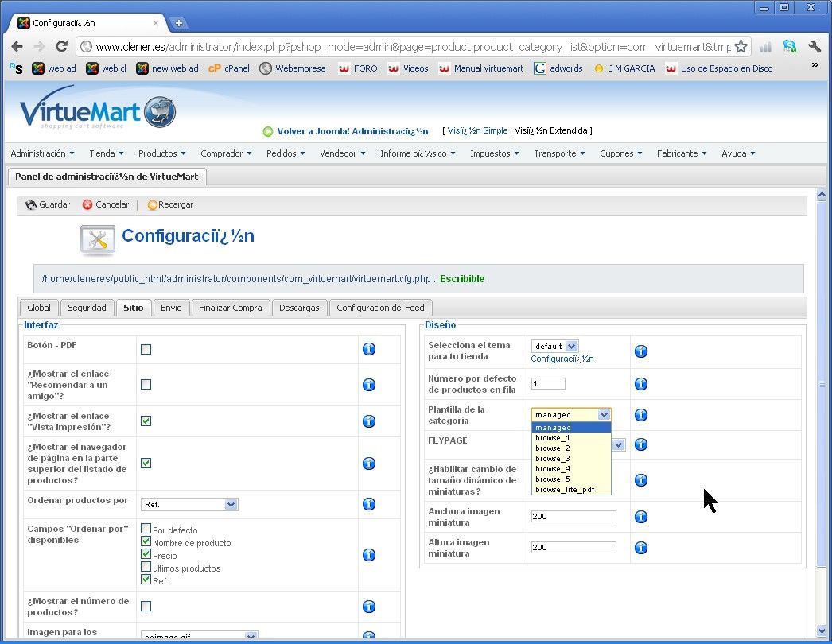Check ultimos productos sort field
This screenshot has width=832, height=644.
pyautogui.click(x=146, y=567)
